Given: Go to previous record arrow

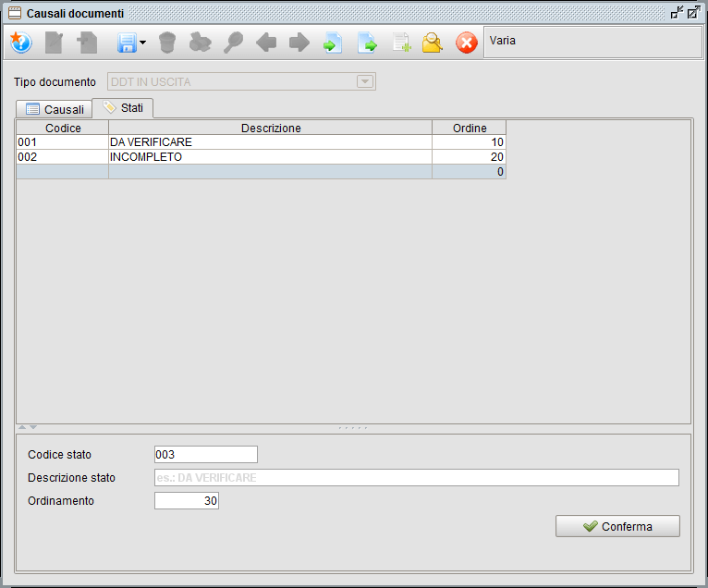Looking at the screenshot, I should point(266,43).
